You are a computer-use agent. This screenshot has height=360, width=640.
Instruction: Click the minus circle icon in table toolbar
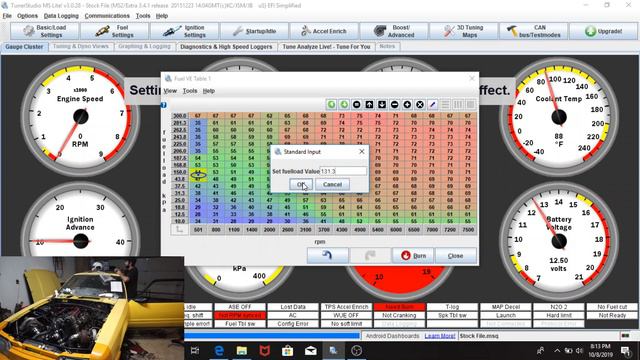[x=395, y=104]
